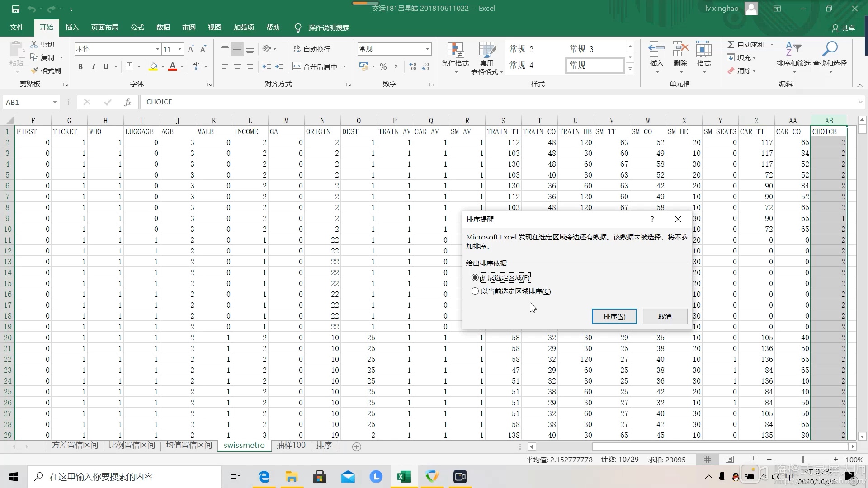Click the AutoSum sigma icon
The height and width of the screenshot is (488, 868).
pos(731,44)
